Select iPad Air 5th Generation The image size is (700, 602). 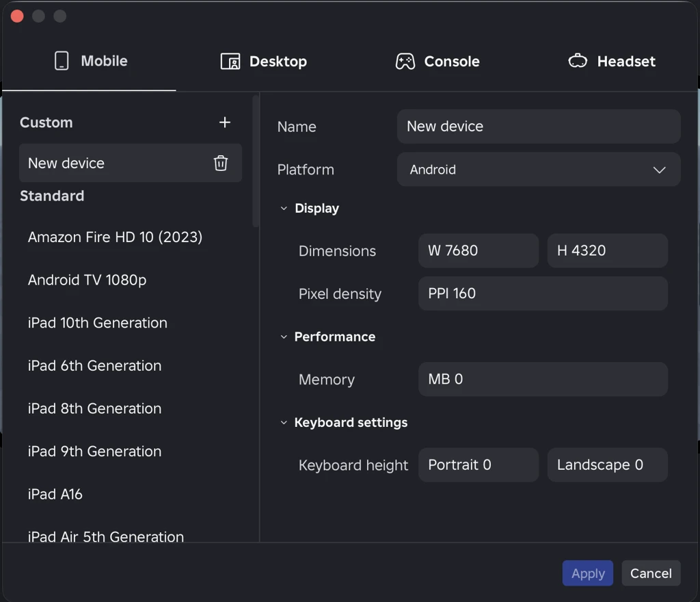pos(131,534)
